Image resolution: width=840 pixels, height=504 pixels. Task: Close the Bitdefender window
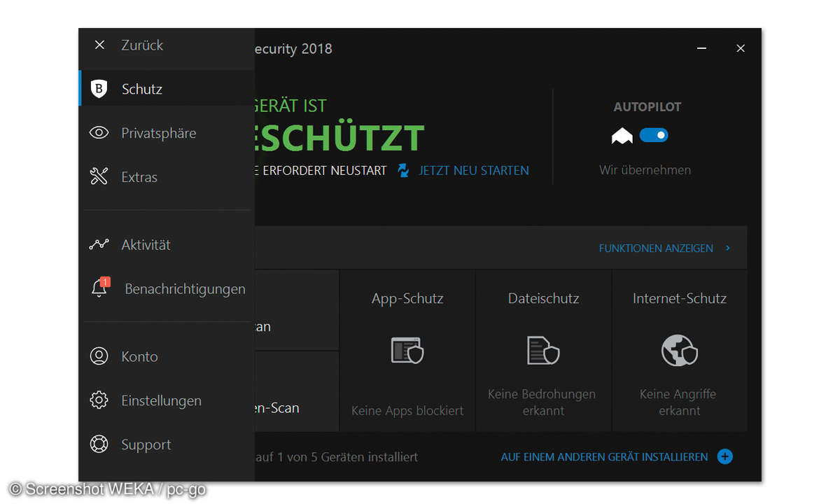point(741,48)
